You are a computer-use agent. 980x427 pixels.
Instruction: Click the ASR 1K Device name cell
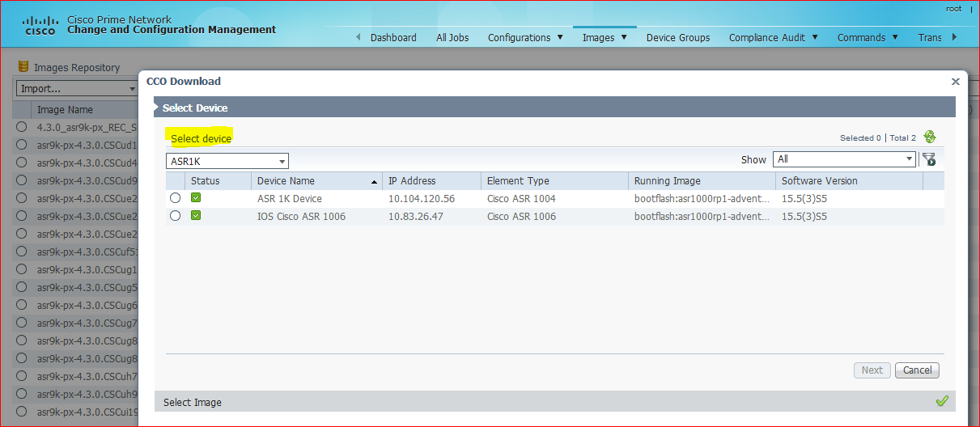(x=290, y=199)
